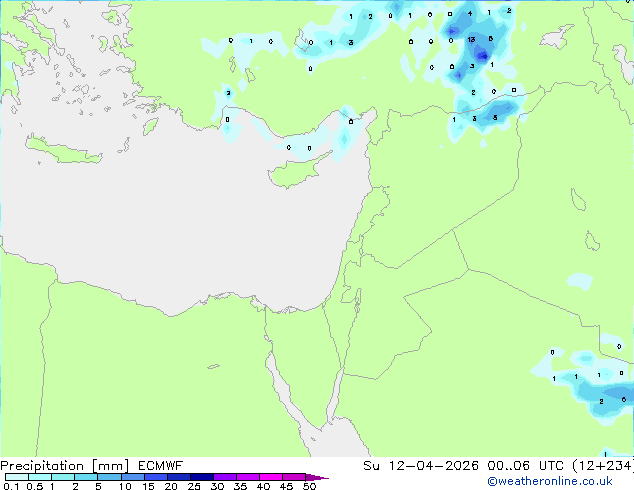
Task: Click the legend tick label '25'
Action: [x=194, y=486]
